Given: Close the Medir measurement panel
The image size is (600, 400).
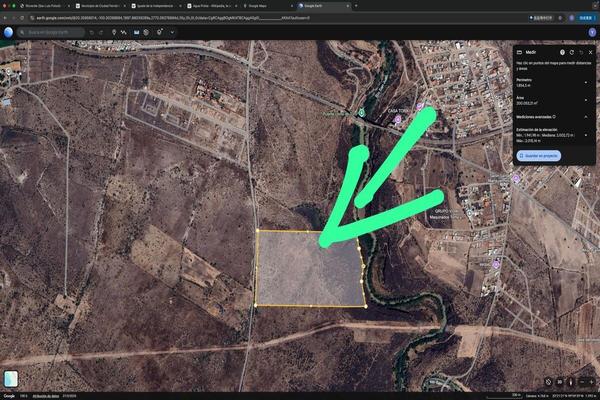Looking at the screenshot, I should 591,52.
